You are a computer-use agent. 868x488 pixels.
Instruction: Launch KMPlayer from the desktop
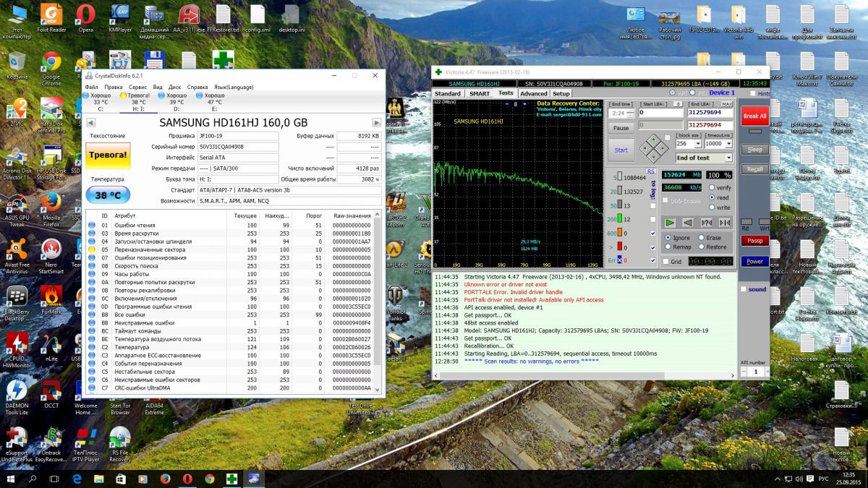[120, 17]
